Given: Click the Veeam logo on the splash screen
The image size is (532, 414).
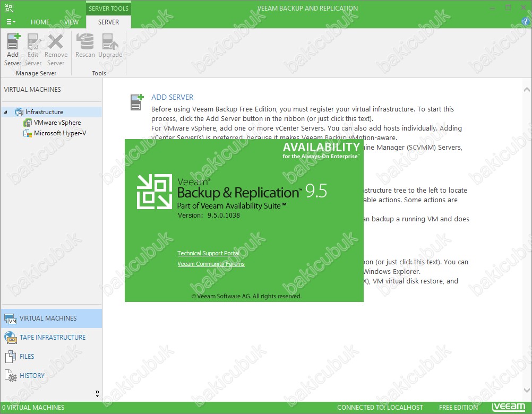Looking at the screenshot, I should (155, 192).
